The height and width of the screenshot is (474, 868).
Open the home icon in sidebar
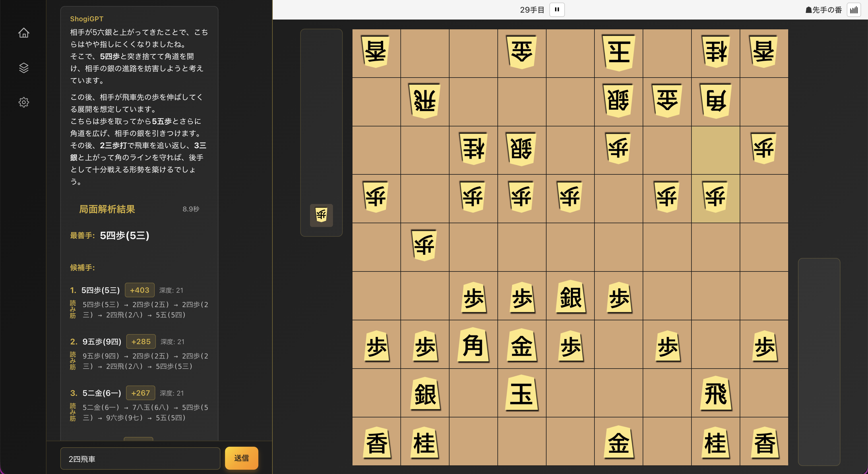pos(24,33)
